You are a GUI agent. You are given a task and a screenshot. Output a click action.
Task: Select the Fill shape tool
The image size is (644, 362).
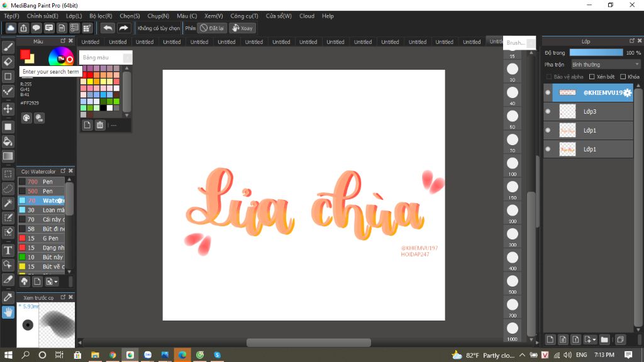[8, 127]
